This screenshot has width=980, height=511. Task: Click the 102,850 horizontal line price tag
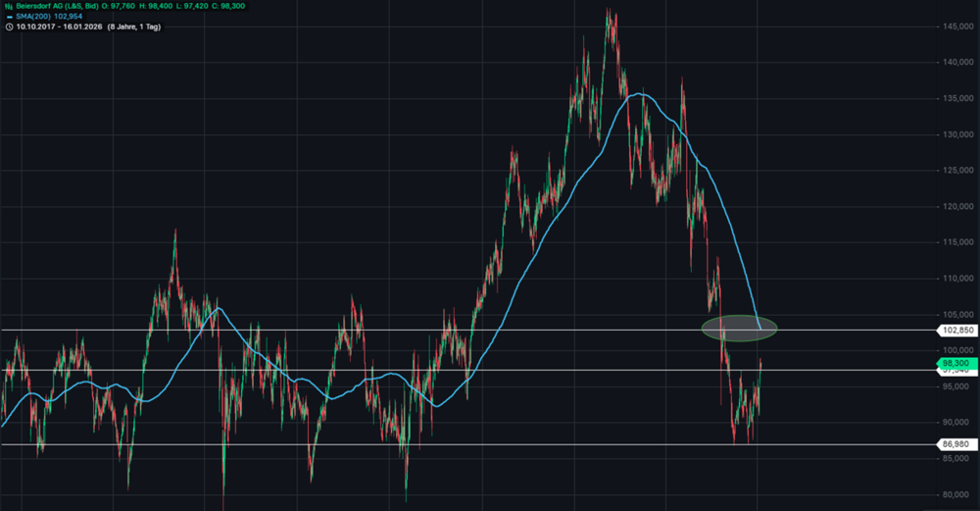point(956,331)
